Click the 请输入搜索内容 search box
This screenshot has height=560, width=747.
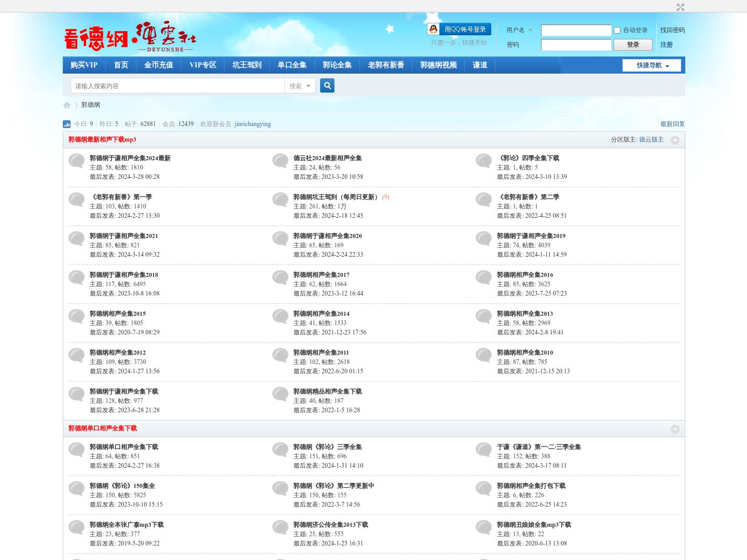pyautogui.click(x=177, y=86)
